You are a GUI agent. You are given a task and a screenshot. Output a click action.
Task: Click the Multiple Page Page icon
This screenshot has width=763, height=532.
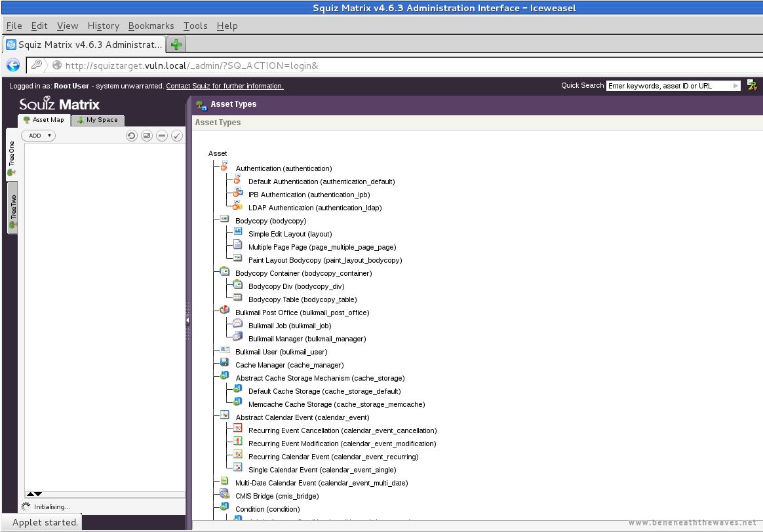pyautogui.click(x=237, y=244)
